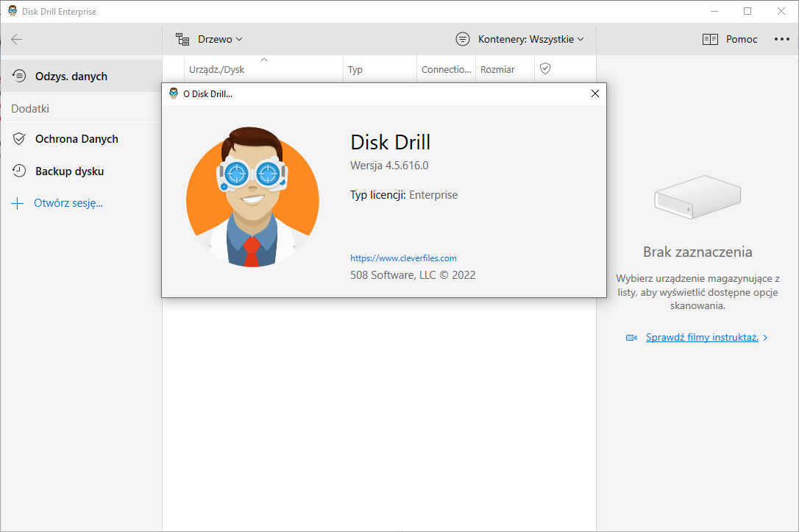Sort by the Connectio... column header
Screen dimensions: 799x532
(447, 69)
